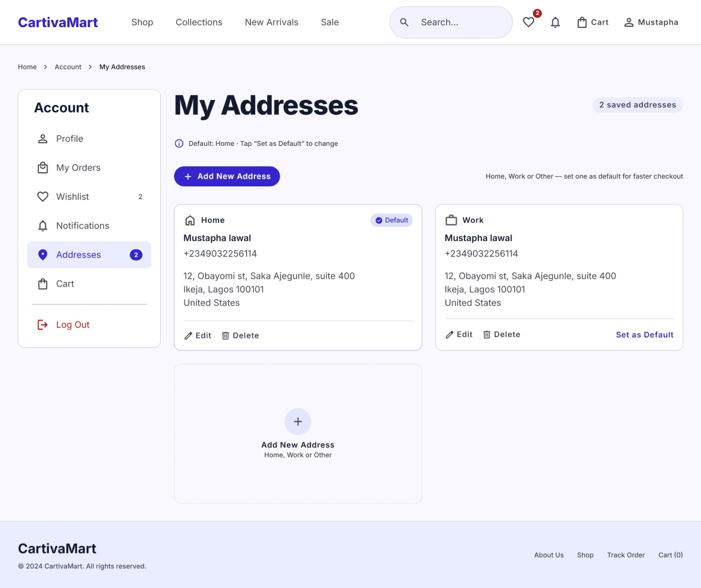This screenshot has width=701, height=588.
Task: Open the Shop menu in top navigation
Action: point(142,22)
